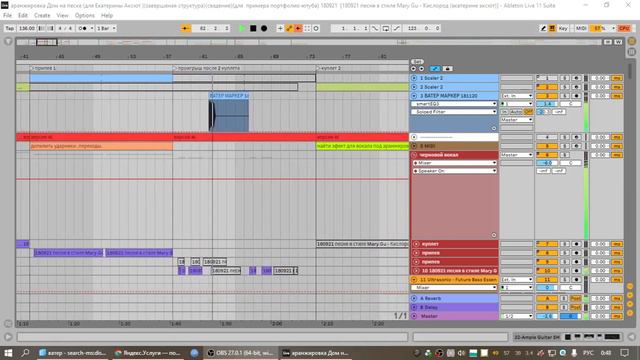Toggle the MIDI Arrangement Overdub plus icon
Viewport: 640px width, 360px height.
[280, 28]
